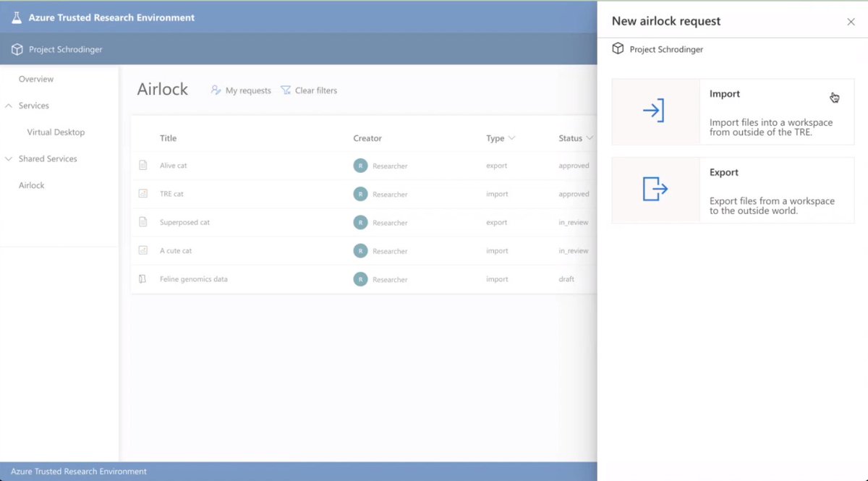The image size is (868, 481).
Task: Select Services in the sidebar
Action: [34, 106]
